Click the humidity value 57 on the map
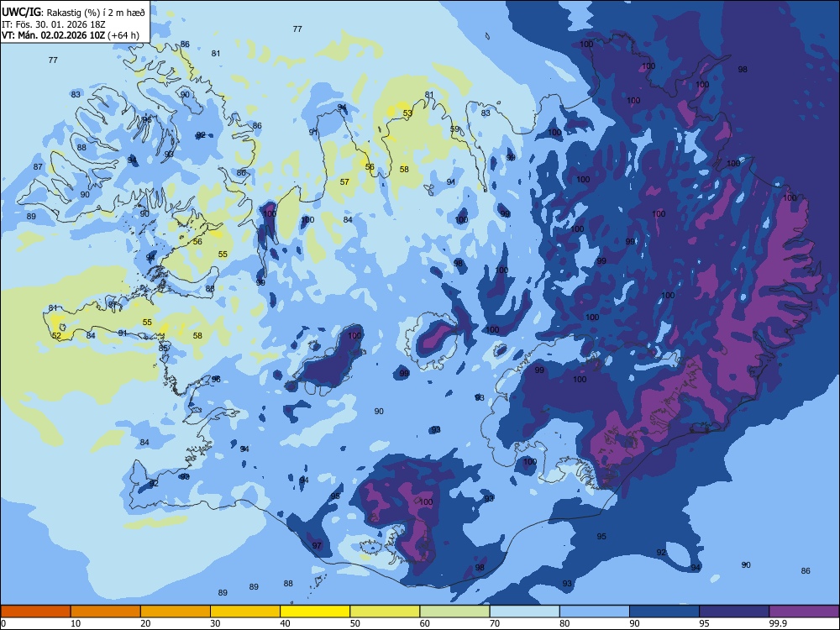Image resolution: width=840 pixels, height=630 pixels. point(344,182)
